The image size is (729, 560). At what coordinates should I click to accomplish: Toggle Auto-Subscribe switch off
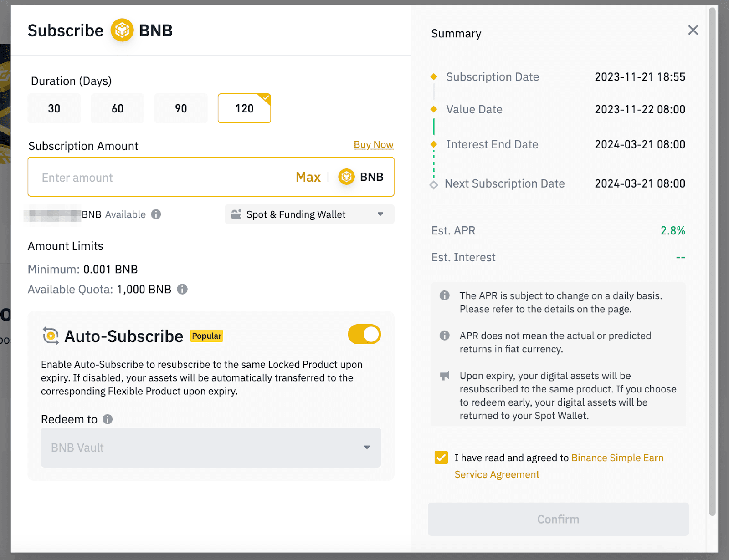364,334
